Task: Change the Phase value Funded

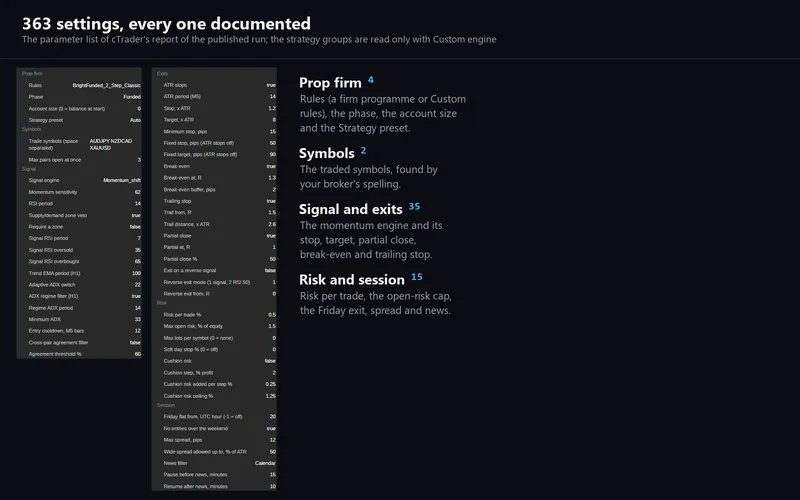Action: pyautogui.click(x=132, y=97)
